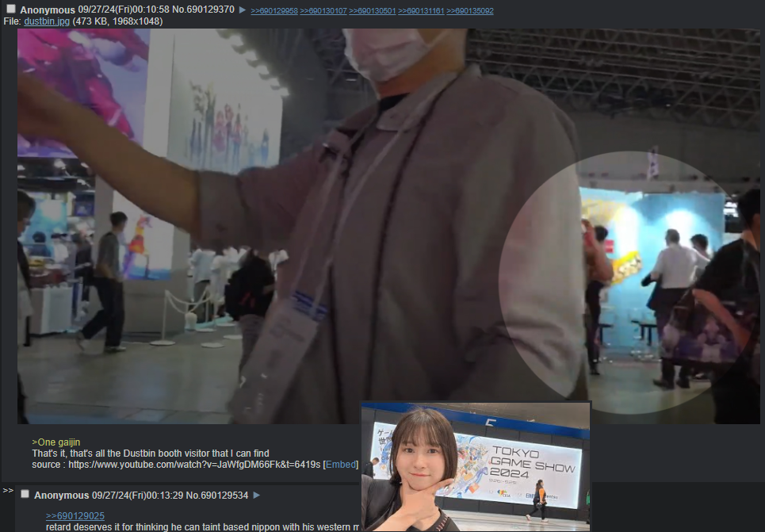765x532 pixels.
Task: Tick the checkbox for post No.690129370
Action: [11, 10]
